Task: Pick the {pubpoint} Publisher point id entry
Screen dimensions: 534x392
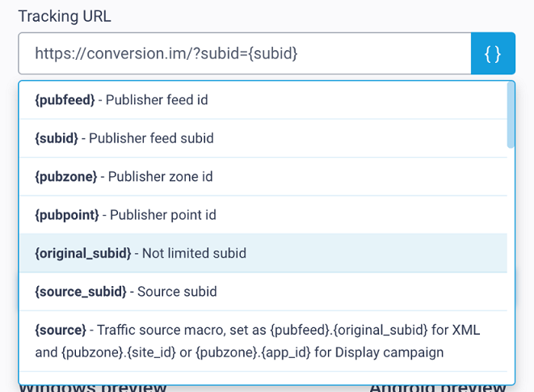Action: (263, 215)
